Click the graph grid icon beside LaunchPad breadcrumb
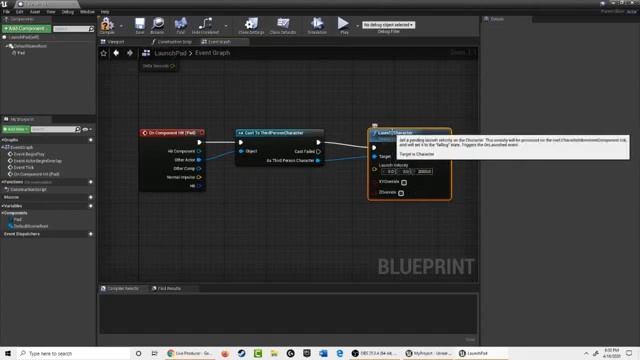Image resolution: width=640 pixels, height=360 pixels. point(146,53)
